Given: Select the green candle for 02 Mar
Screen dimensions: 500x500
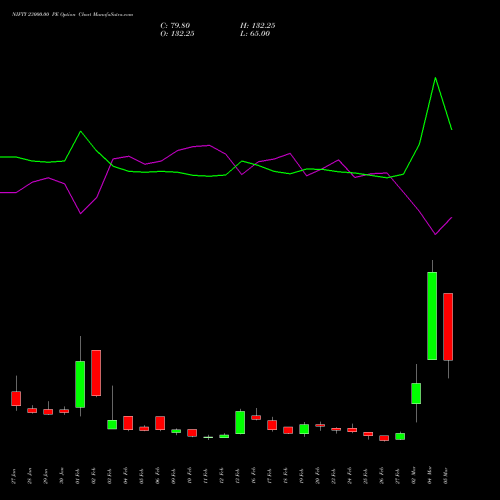Looking at the screenshot, I should coord(416,393).
